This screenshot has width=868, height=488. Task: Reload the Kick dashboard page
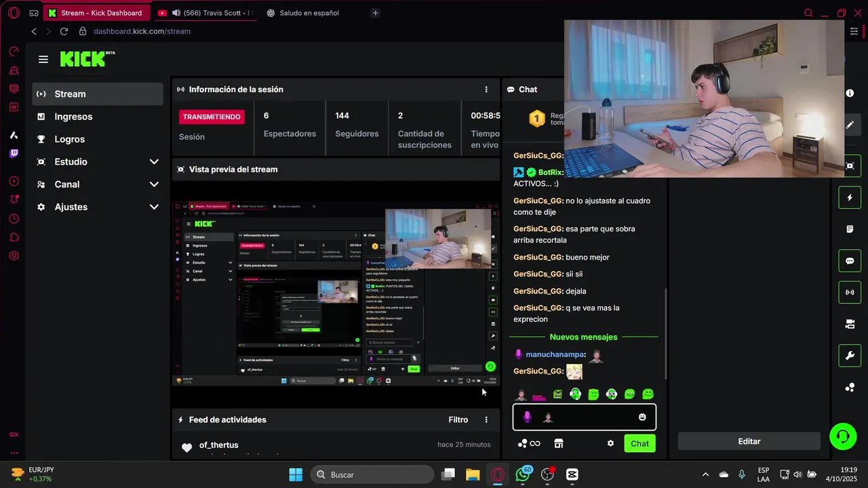[64, 31]
